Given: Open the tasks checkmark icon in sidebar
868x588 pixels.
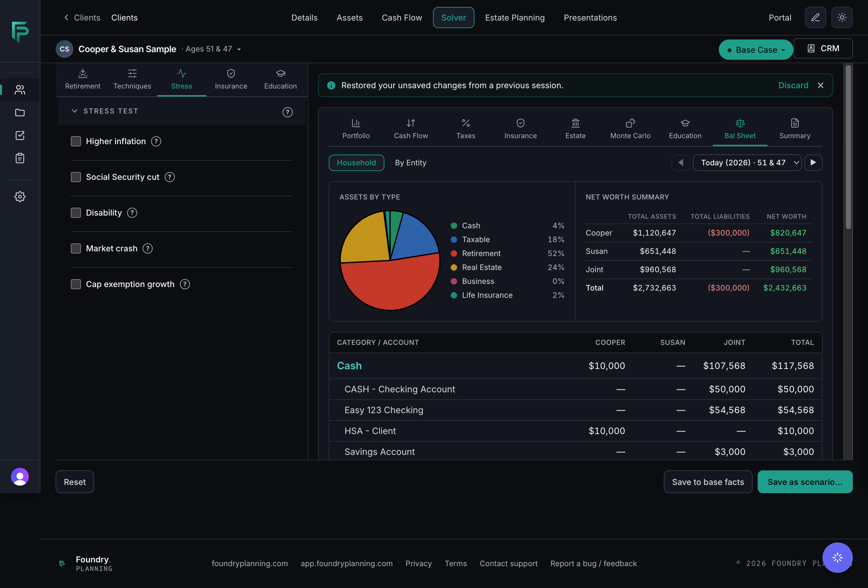Looking at the screenshot, I should click(x=20, y=135).
